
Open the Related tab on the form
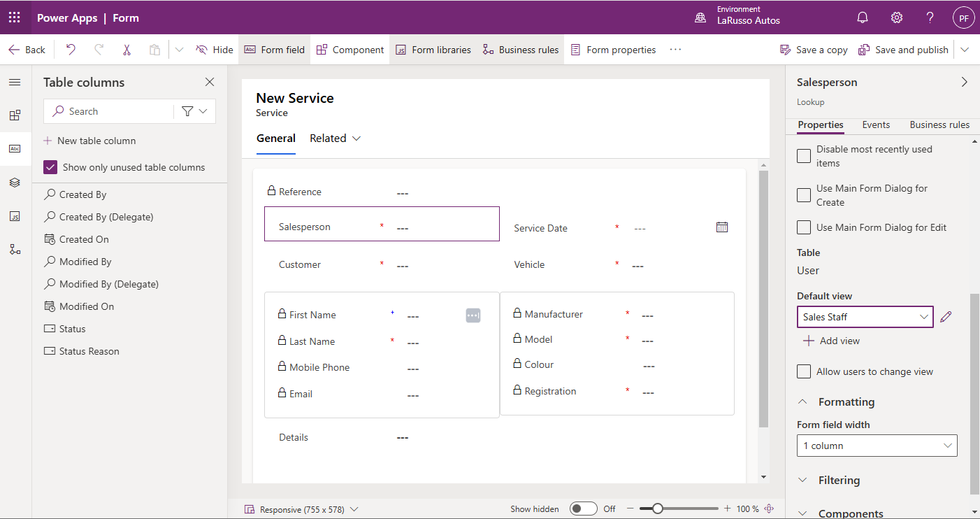tap(327, 138)
